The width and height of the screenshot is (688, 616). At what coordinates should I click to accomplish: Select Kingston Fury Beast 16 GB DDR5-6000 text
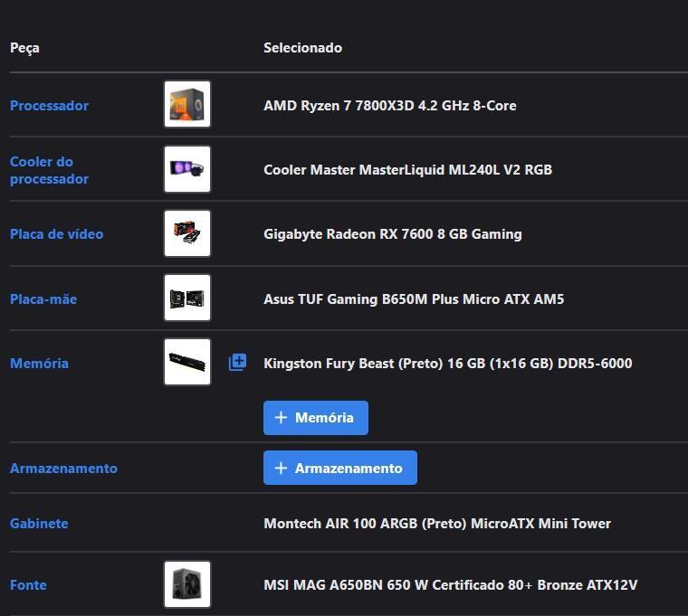coord(447,364)
